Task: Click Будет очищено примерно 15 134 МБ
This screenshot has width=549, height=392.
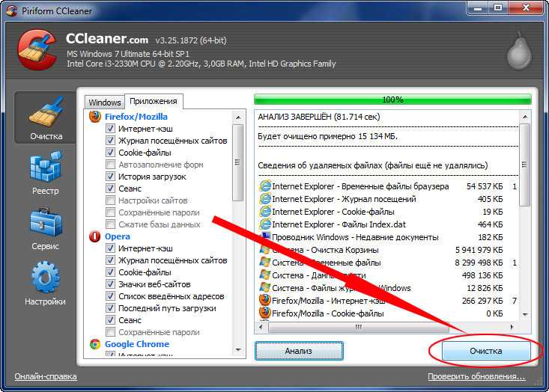Action: 328,136
